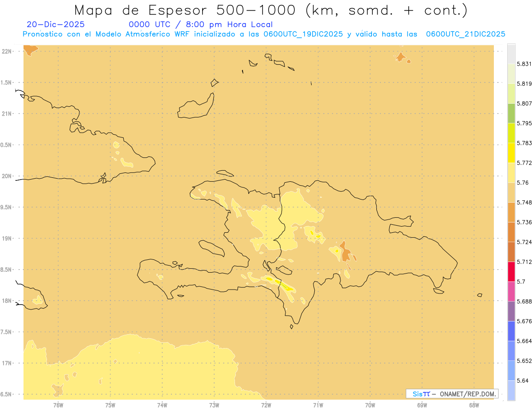Screen dimensions: 532x411
Task: Click the color bar value 5.688
Action: point(524,301)
